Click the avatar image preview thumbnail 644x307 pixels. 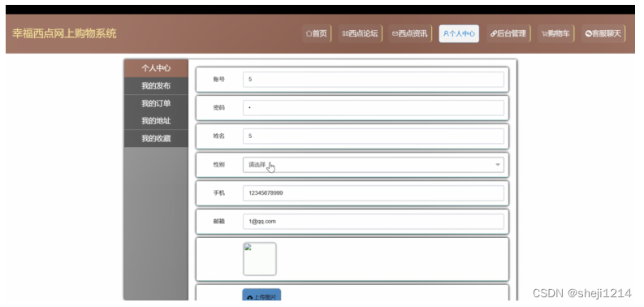(x=260, y=259)
